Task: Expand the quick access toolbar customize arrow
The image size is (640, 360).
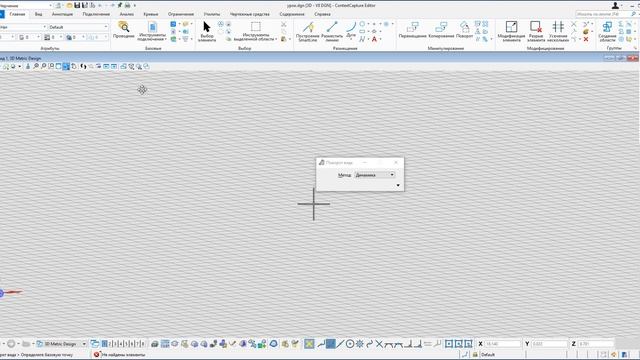Action: (135, 6)
